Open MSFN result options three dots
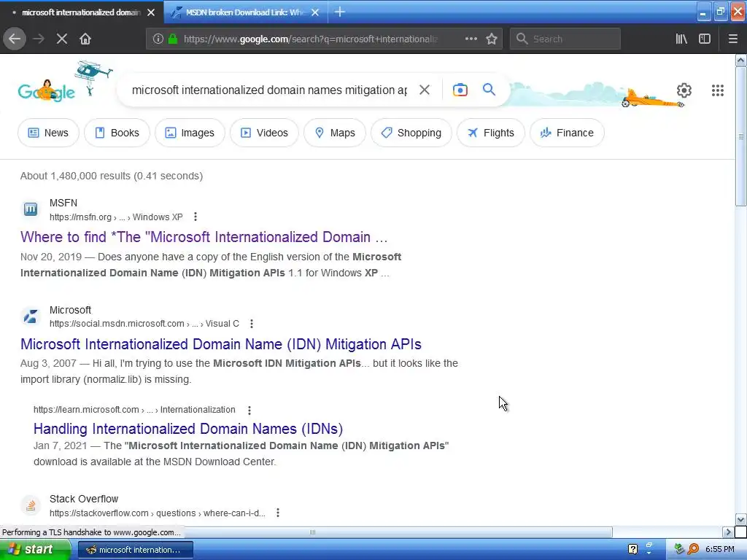Screen dimensions: 747x560 click(x=196, y=217)
